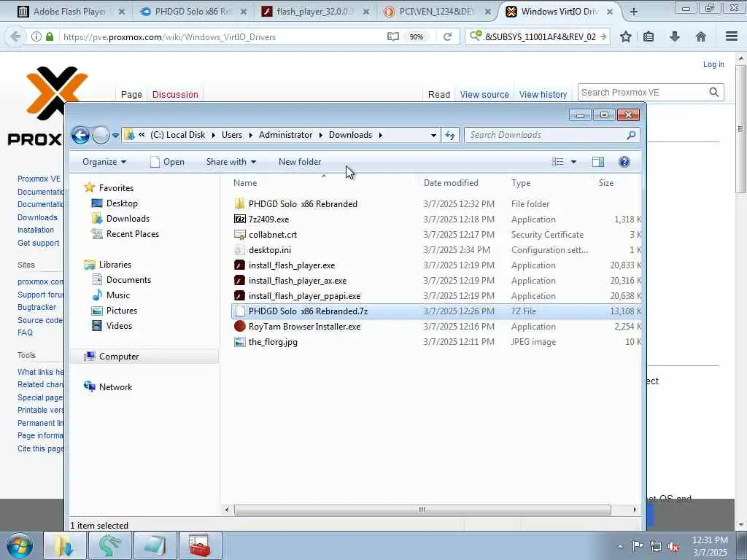Click View source on wiki
Screen dimensions: 747x560
click(484, 94)
